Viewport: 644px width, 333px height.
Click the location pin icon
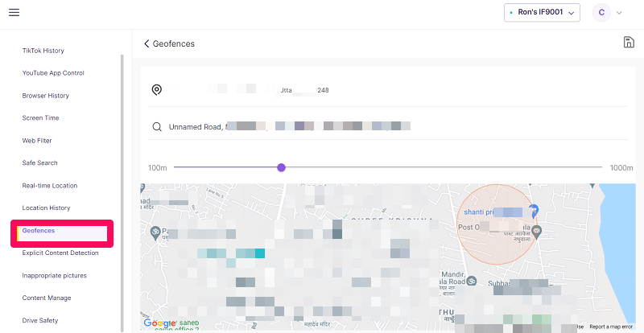(x=156, y=89)
